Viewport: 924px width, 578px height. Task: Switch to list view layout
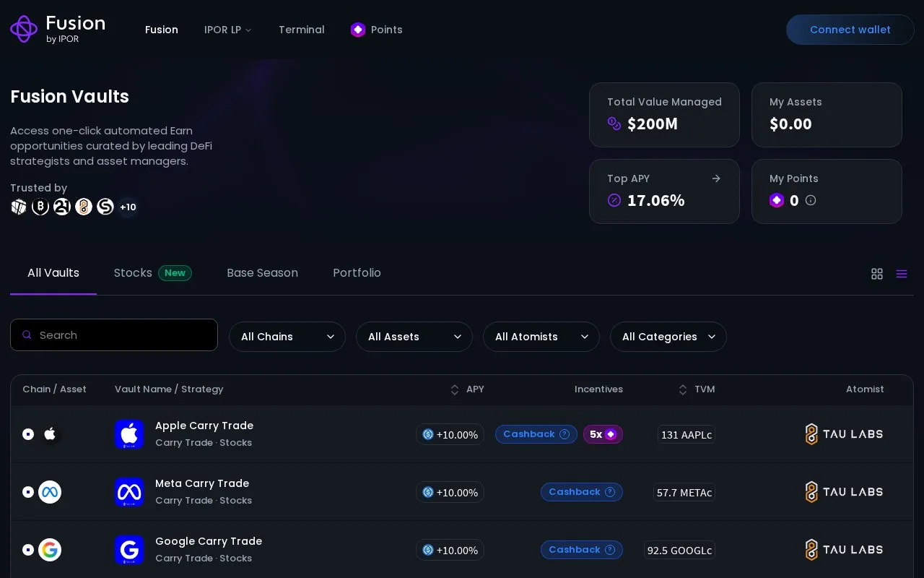pos(902,274)
